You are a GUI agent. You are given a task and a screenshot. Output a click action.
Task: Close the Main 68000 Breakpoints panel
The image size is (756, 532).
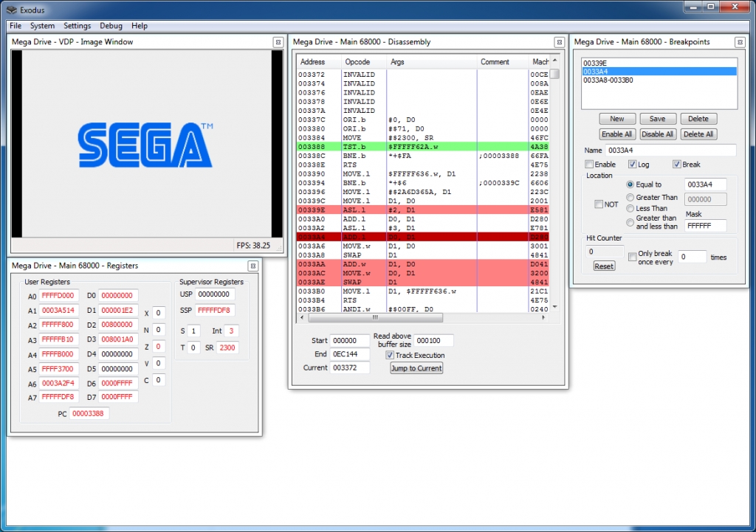pyautogui.click(x=740, y=42)
